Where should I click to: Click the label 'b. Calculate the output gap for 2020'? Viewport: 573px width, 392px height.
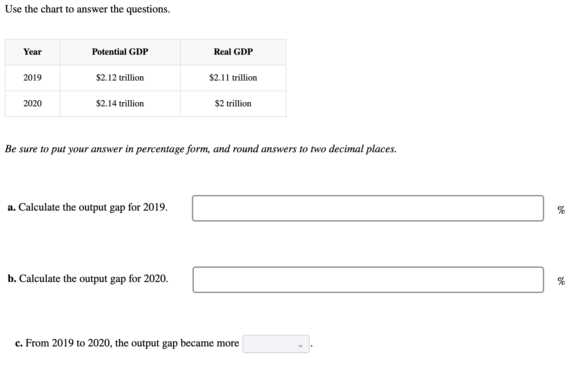[88, 279]
